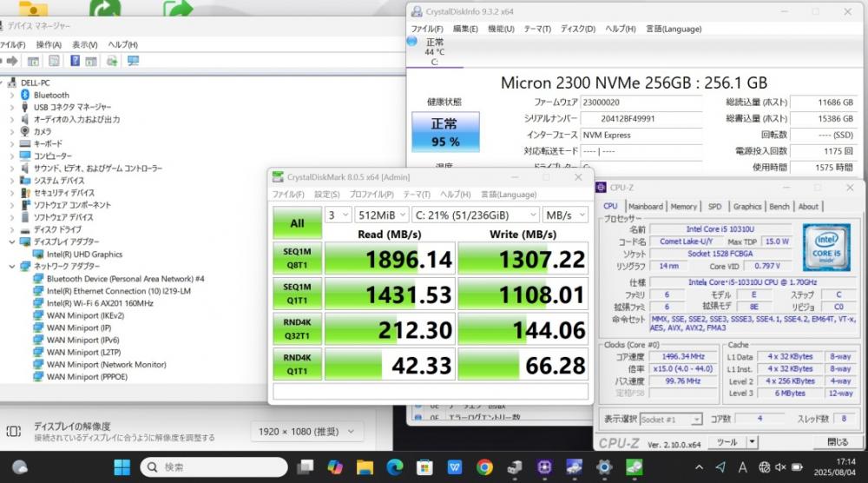Image resolution: width=868 pixels, height=483 pixels.
Task: Open the test count dropdown showing 3
Action: pyautogui.click(x=339, y=215)
